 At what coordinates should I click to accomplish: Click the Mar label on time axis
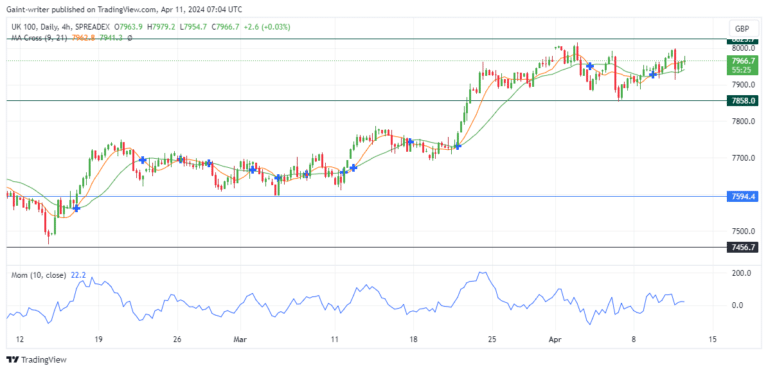pyautogui.click(x=240, y=339)
